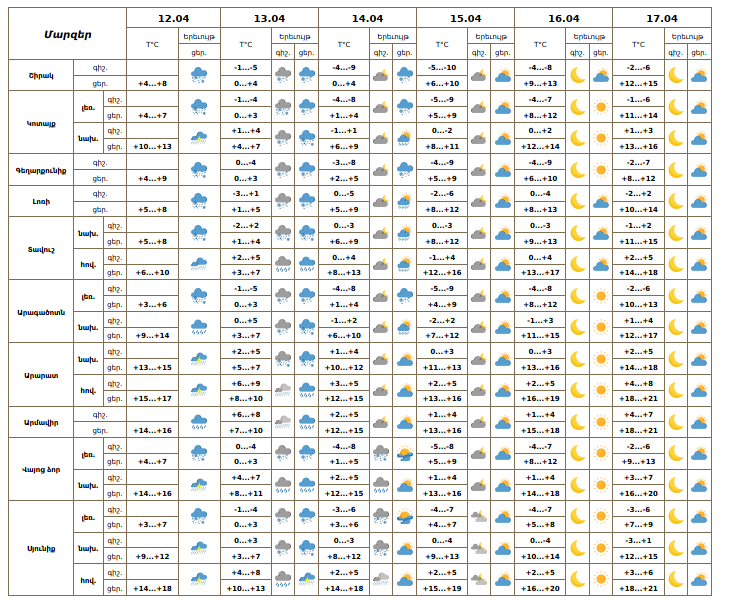Image resolution: width=735 pixels, height=608 pixels.
Task: Select Շիրակ night moon icon for 16.04
Action: pyautogui.click(x=577, y=75)
